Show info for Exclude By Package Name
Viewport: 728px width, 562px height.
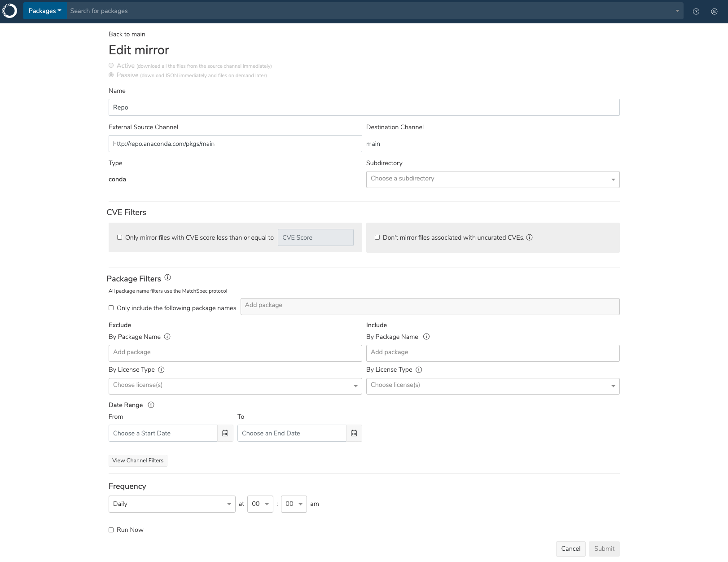[x=167, y=337]
